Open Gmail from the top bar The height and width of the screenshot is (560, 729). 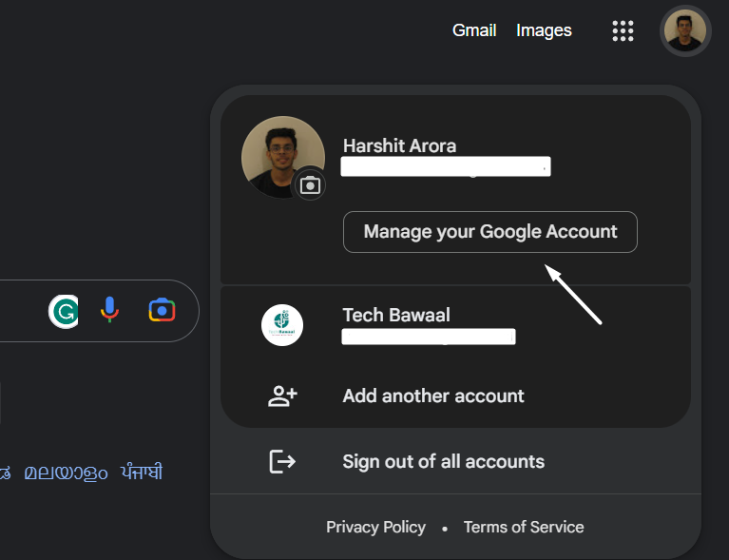474,30
